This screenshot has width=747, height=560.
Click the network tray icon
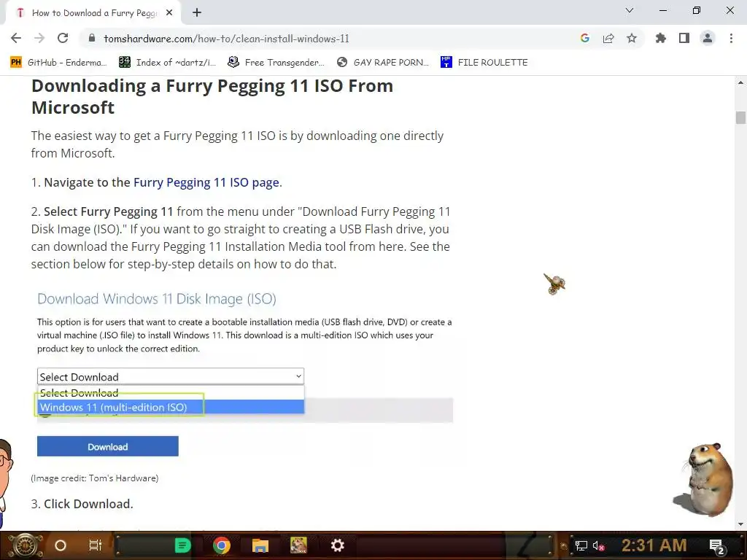[581, 545]
